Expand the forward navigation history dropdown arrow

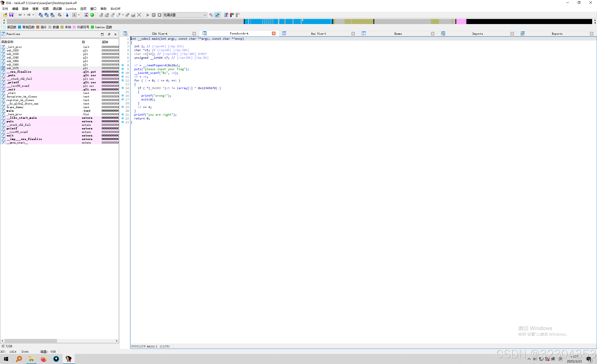pyautogui.click(x=33, y=15)
